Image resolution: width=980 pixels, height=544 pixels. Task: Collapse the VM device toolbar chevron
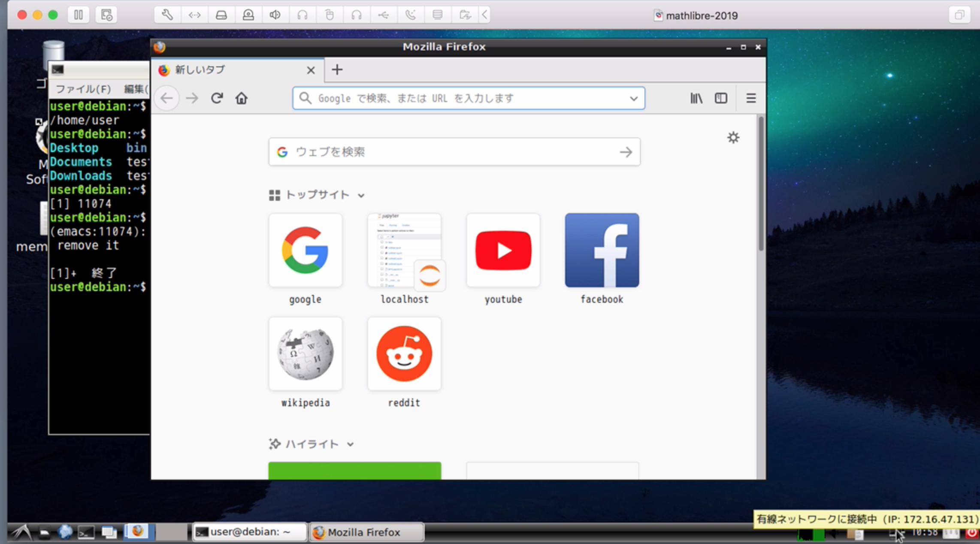click(484, 15)
